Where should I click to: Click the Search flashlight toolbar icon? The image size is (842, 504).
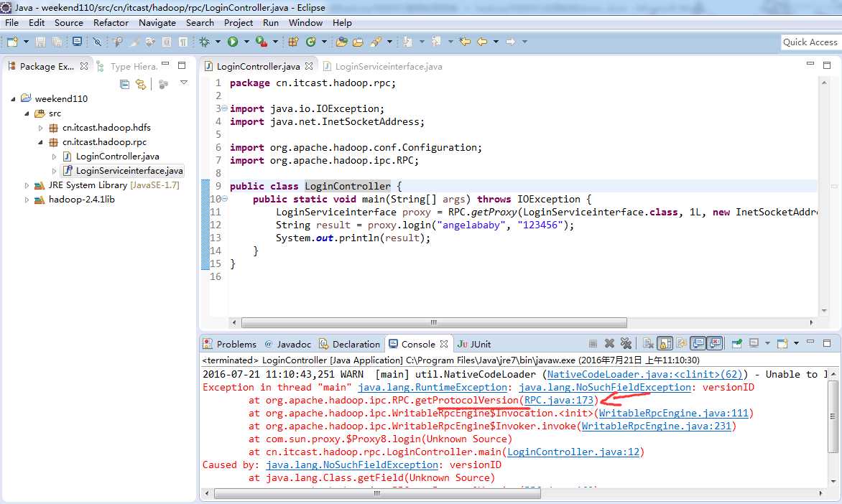tap(375, 42)
